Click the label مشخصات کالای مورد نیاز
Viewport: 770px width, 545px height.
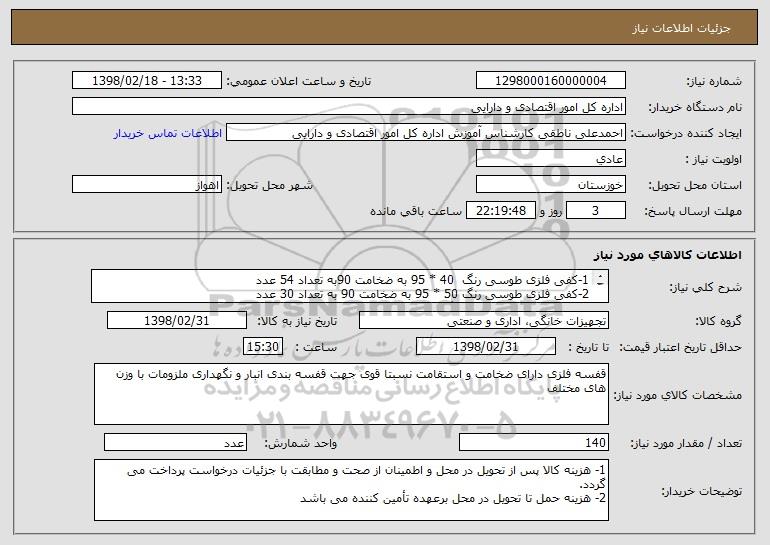(678, 395)
